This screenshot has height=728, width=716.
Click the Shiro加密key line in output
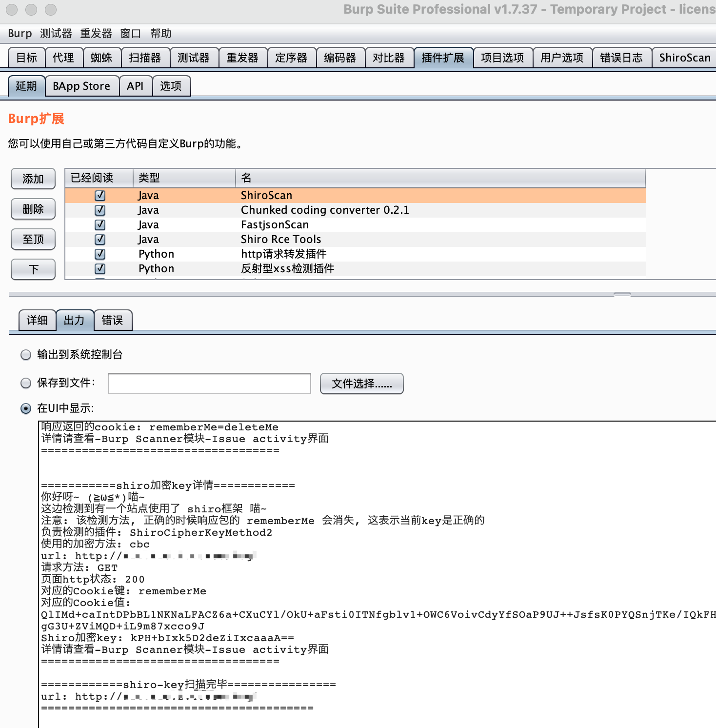click(168, 638)
